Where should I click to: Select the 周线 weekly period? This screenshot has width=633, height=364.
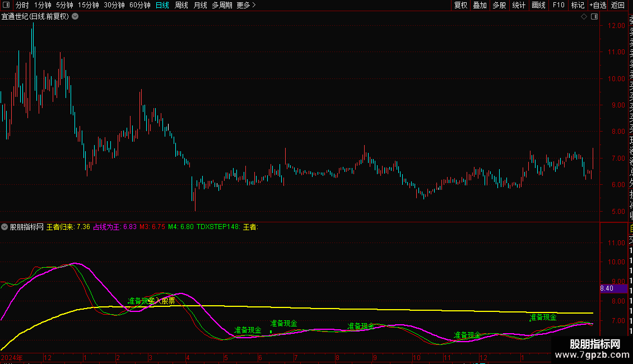coord(181,5)
